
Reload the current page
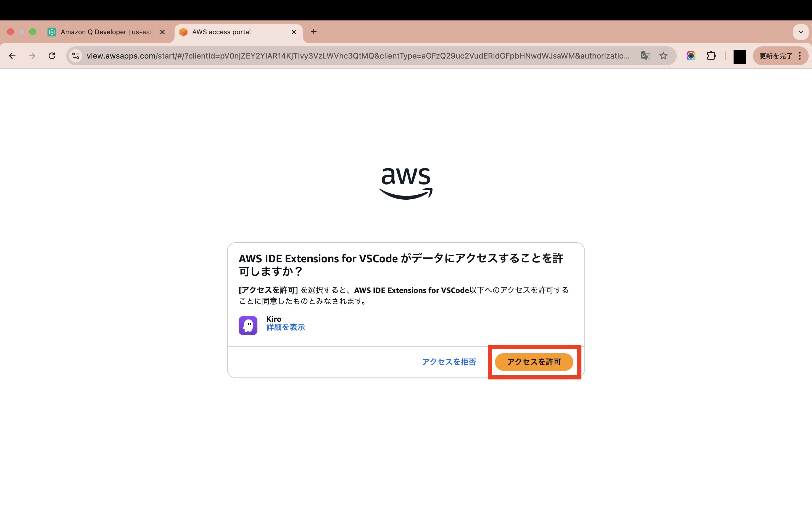(x=52, y=56)
